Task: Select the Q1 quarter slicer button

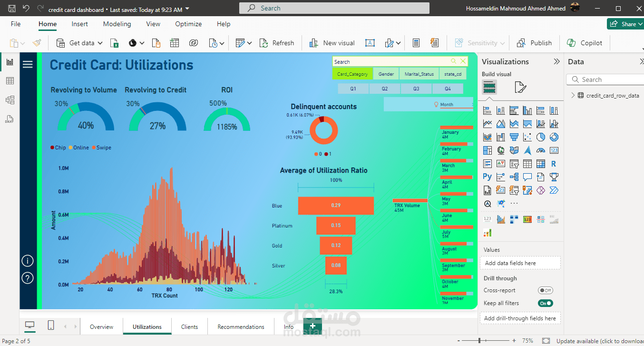Action: [x=353, y=89]
